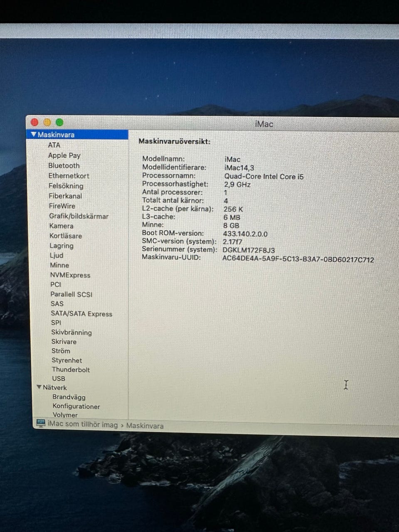Collapse the Maskinvara disclosure triangle

[x=34, y=135]
